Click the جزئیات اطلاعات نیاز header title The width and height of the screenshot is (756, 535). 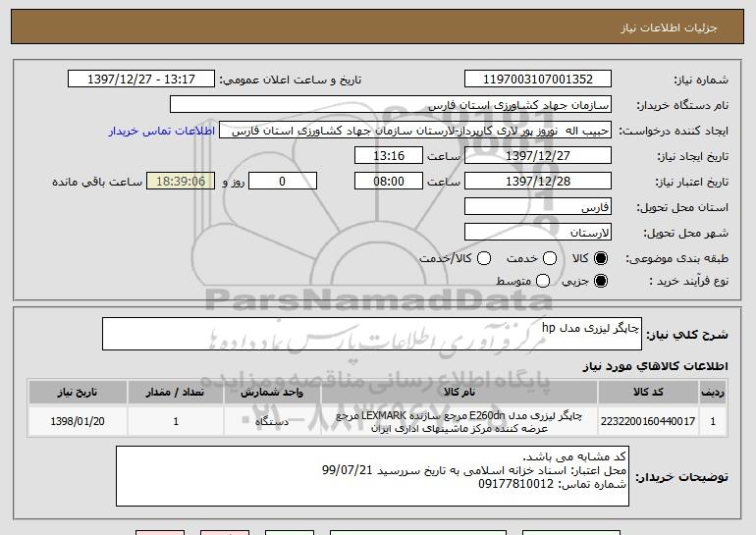coord(669,27)
